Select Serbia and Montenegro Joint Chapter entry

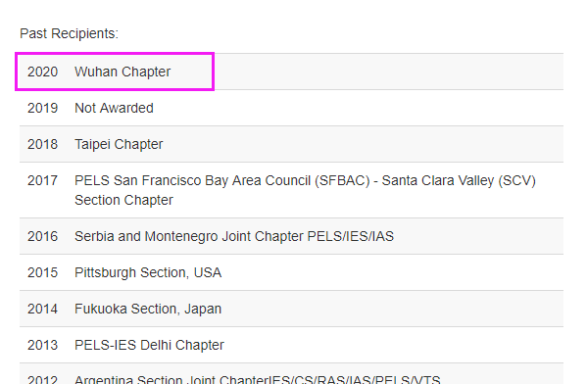(x=234, y=237)
